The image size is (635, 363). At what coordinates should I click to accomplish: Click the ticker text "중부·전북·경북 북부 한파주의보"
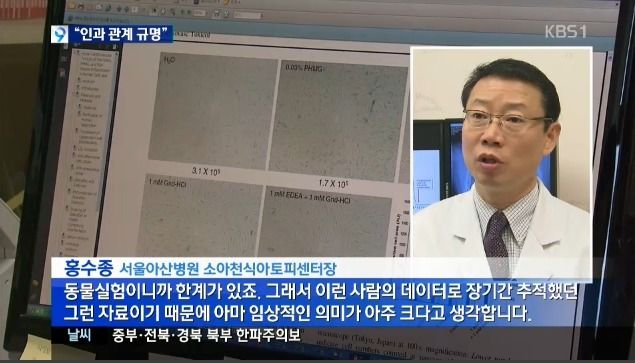point(207,335)
